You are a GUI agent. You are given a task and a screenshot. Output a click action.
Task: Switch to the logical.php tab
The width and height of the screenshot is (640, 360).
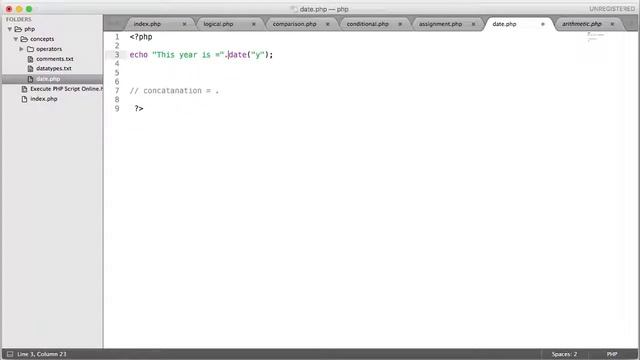click(x=218, y=24)
